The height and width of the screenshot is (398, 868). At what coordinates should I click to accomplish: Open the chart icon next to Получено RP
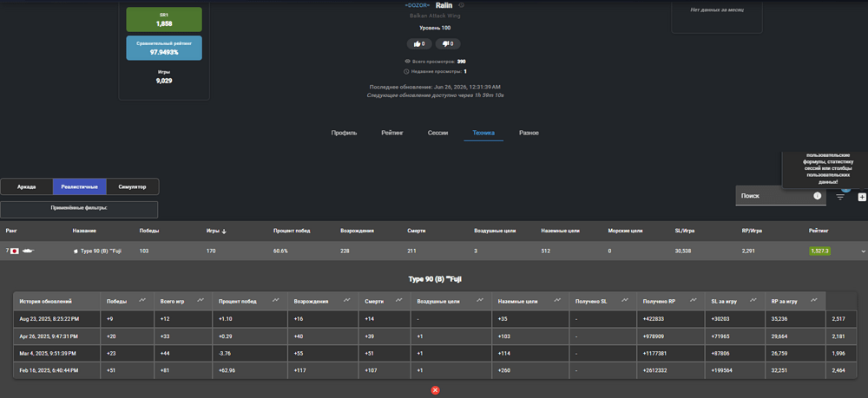[693, 300]
